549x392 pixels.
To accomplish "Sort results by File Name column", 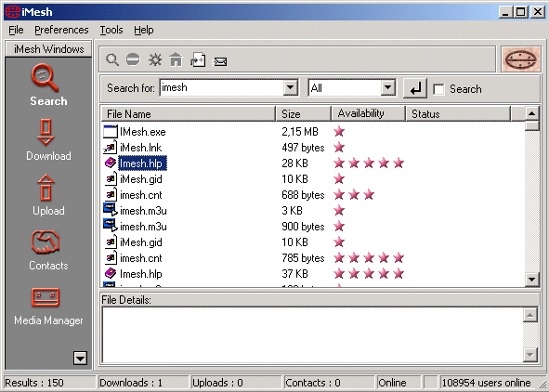I will coord(189,113).
